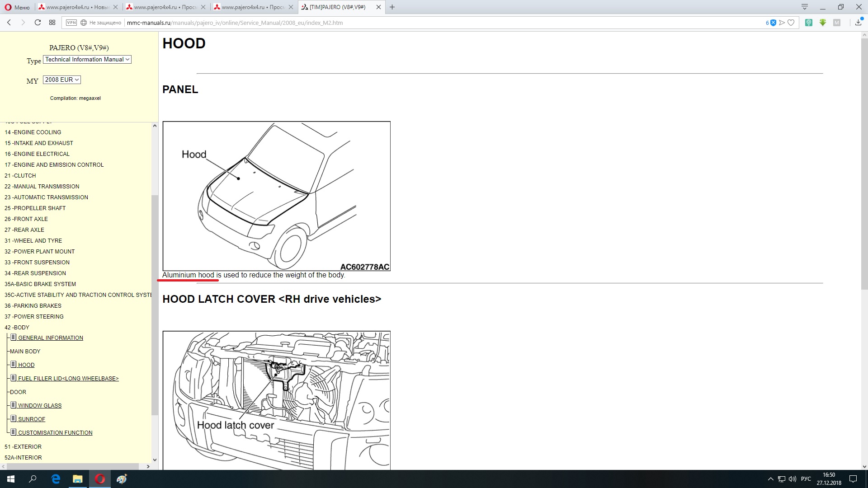Click the send page arrow icon
The image size is (868, 488).
[x=782, y=23]
